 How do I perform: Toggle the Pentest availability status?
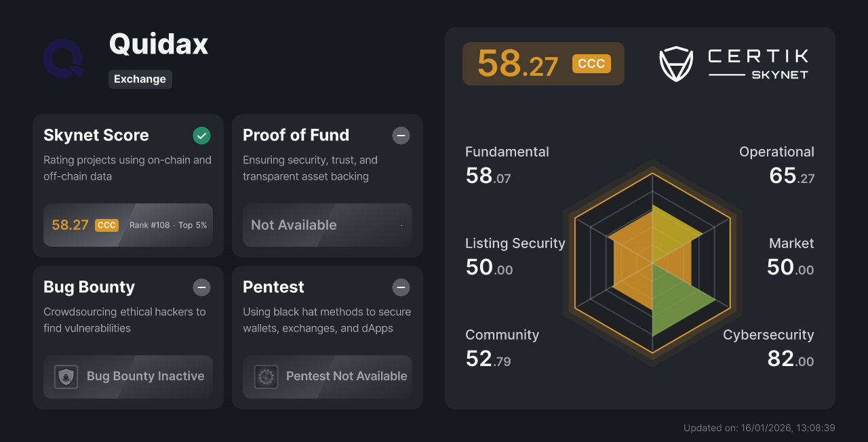point(401,287)
